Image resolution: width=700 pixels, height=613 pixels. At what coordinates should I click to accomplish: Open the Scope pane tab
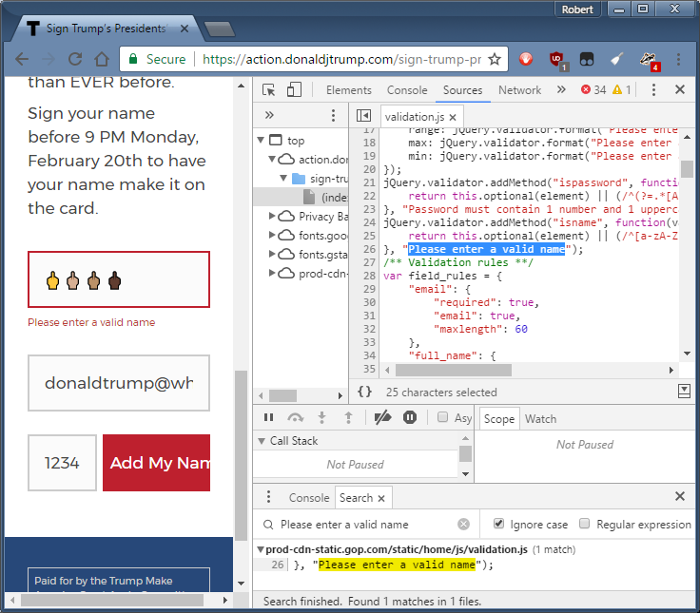(499, 419)
